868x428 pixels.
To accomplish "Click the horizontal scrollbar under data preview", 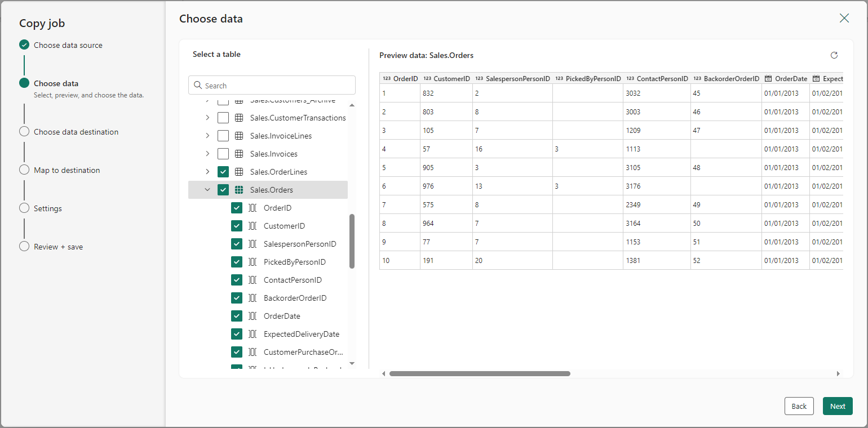I will 480,373.
